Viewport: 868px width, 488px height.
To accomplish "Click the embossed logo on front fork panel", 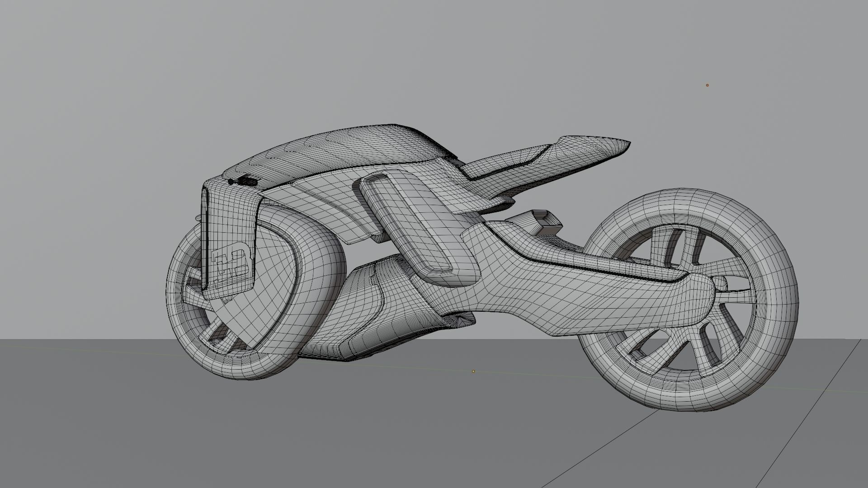I will (231, 266).
